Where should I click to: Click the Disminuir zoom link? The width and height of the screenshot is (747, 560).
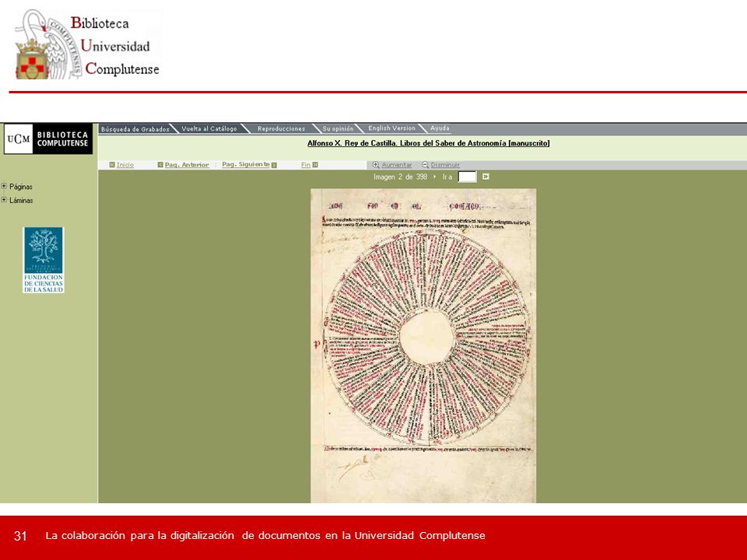pyautogui.click(x=445, y=165)
